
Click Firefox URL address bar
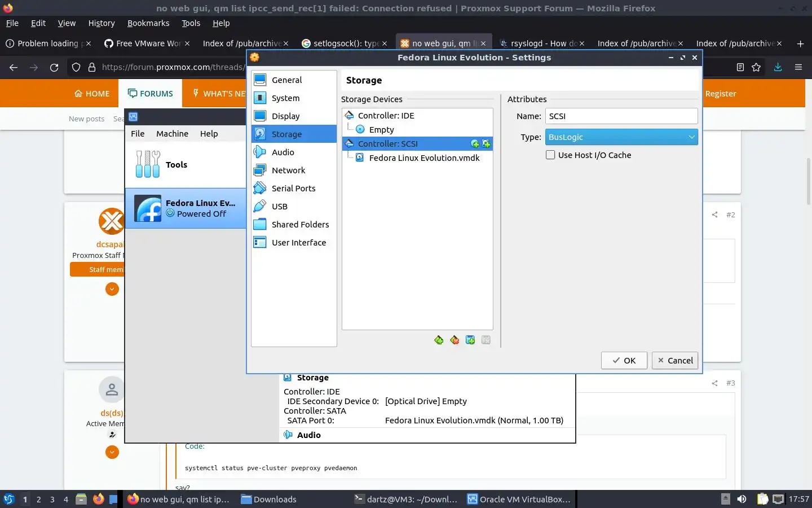(x=173, y=67)
